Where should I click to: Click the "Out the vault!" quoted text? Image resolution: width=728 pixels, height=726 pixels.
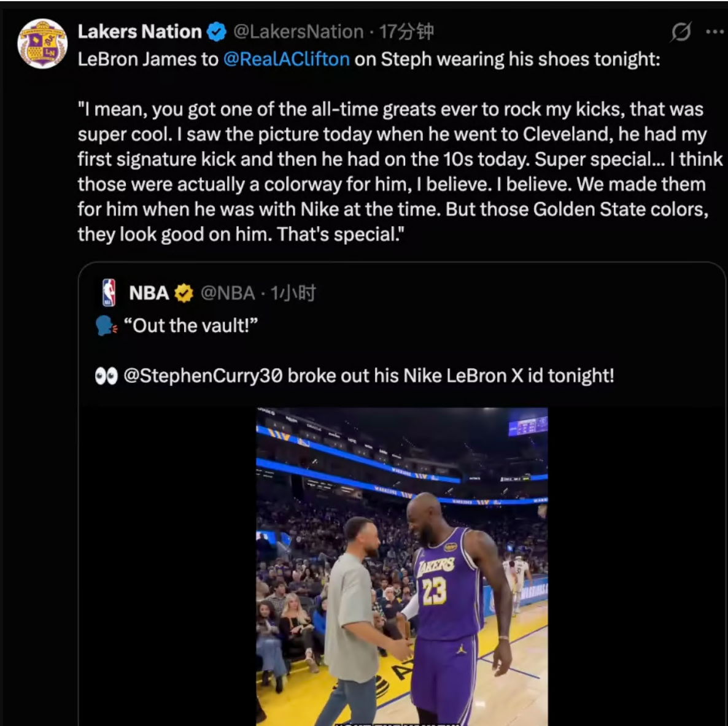(191, 326)
